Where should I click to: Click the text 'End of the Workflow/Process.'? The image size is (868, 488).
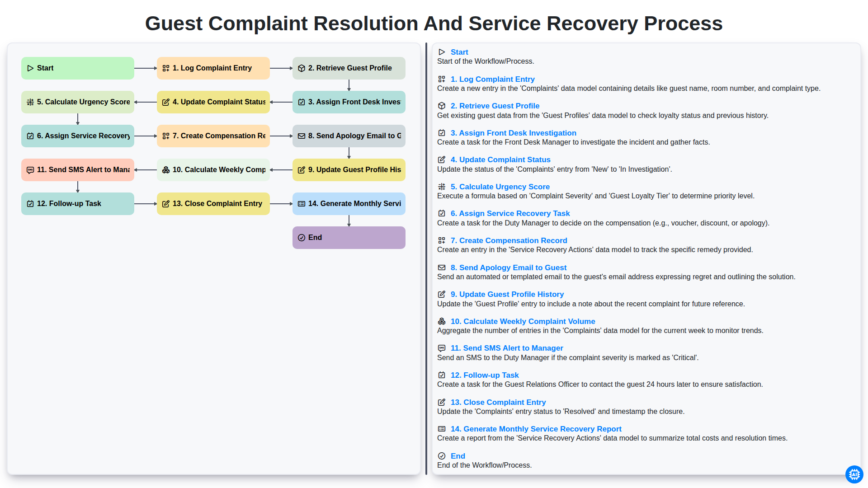(484, 465)
